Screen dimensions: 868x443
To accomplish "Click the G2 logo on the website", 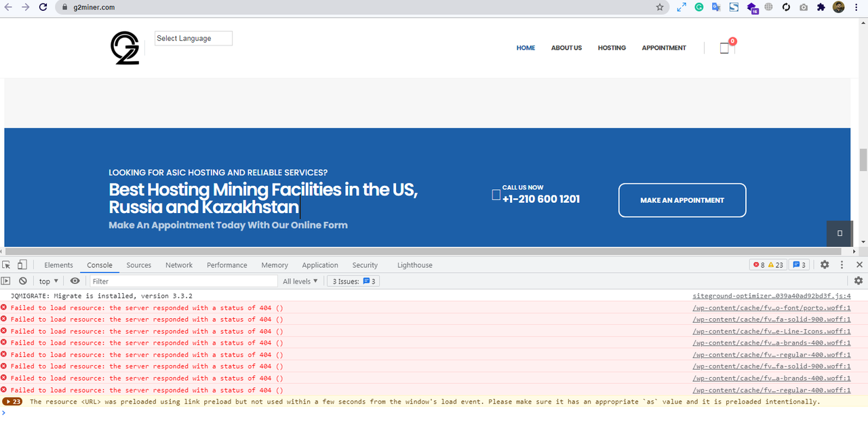I will [125, 48].
